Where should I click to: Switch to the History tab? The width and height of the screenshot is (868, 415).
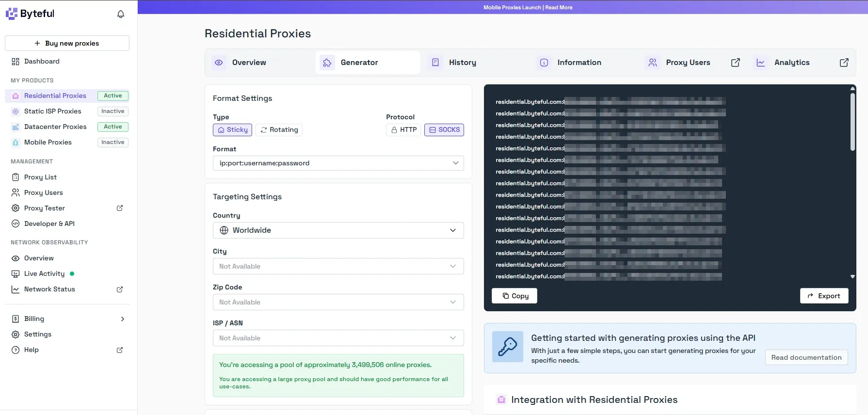click(476, 63)
